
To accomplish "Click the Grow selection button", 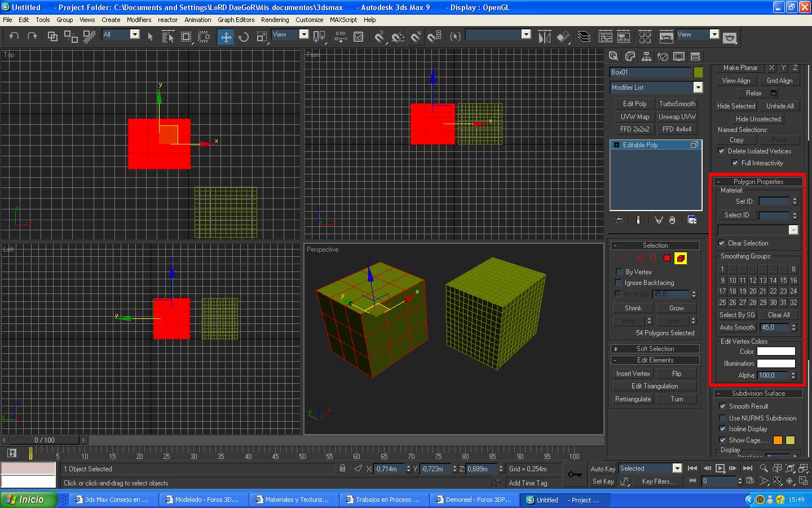I will point(677,308).
